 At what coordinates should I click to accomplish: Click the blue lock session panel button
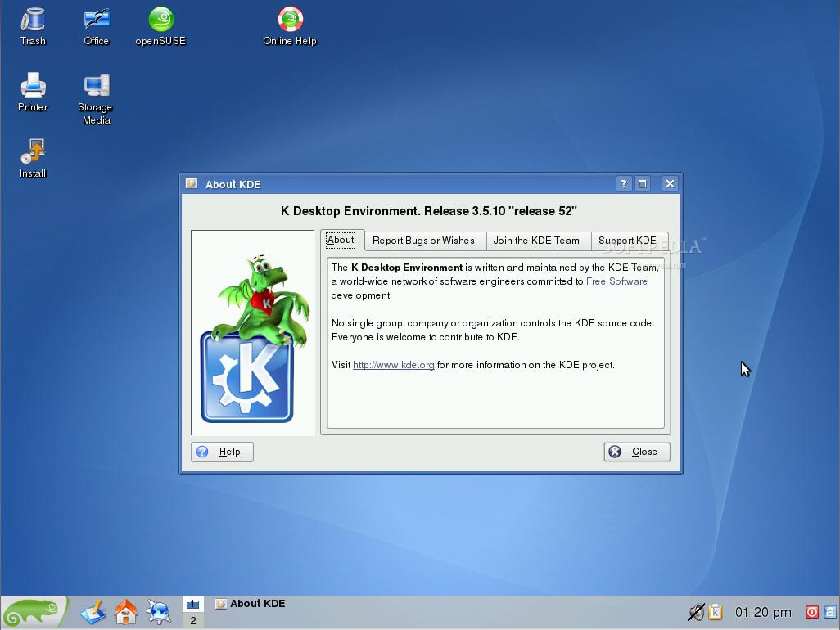[x=830, y=612]
